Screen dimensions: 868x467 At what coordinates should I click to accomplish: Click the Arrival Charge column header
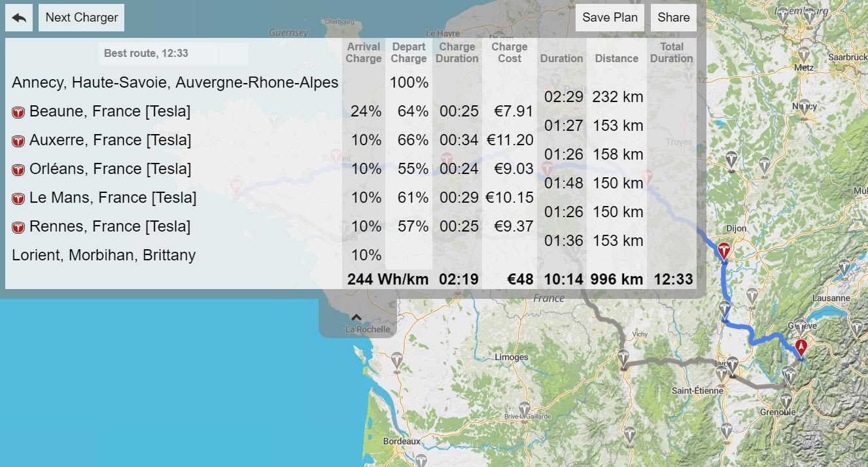pos(364,52)
